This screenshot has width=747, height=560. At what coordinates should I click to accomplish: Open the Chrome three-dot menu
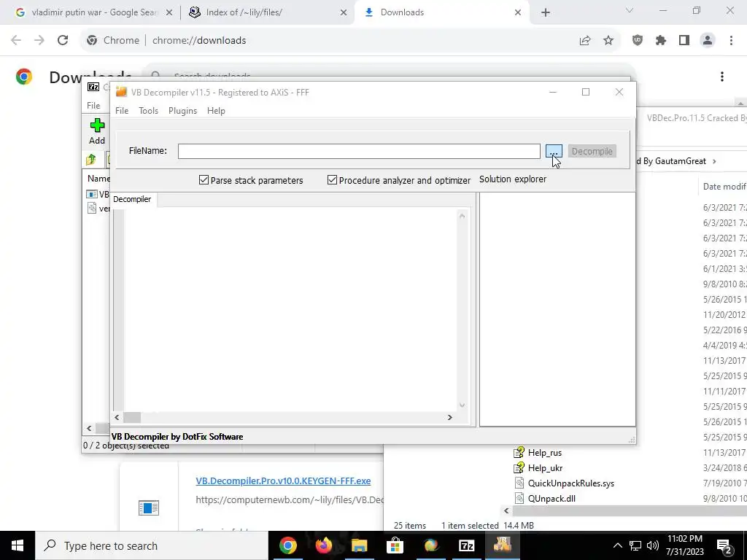click(731, 41)
